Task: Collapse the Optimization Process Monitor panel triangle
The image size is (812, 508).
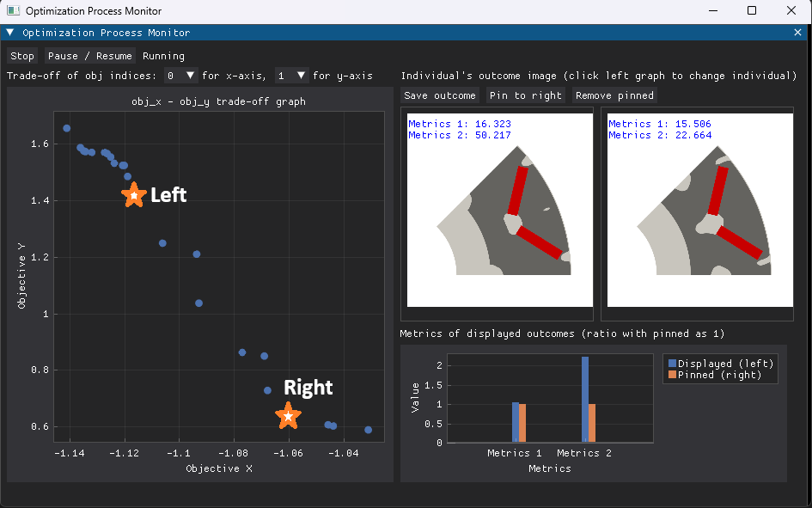Action: point(9,33)
